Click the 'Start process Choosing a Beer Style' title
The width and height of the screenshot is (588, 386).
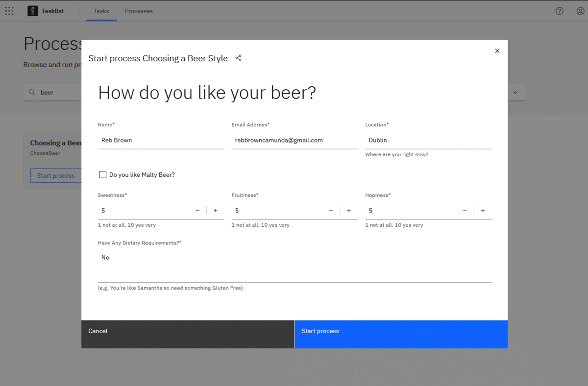pos(158,58)
